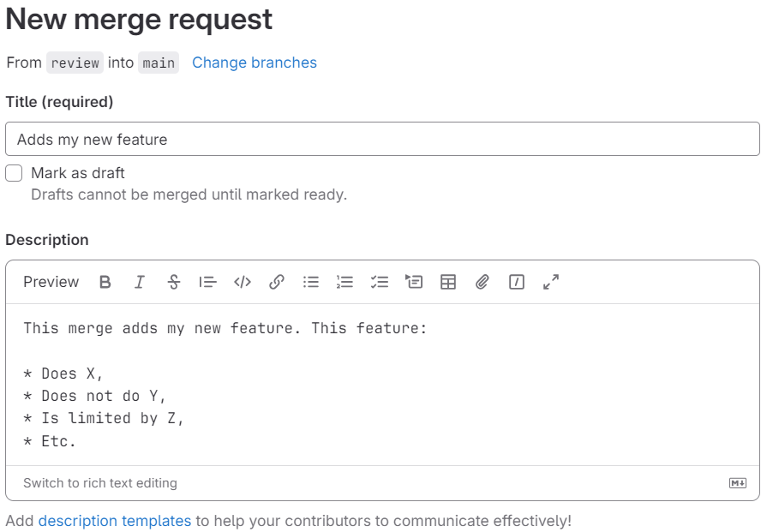Apply strikethrough formatting in the editor
Viewport: 767px width, 532px height.
point(174,282)
